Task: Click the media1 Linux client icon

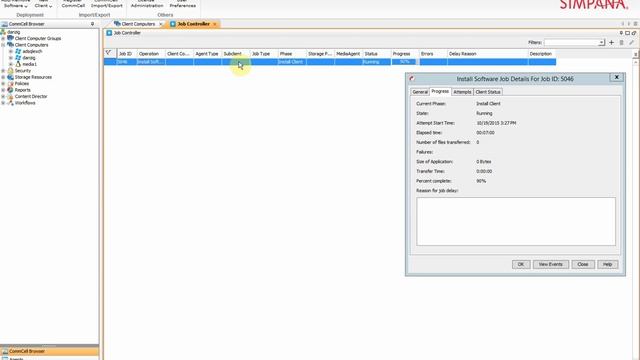Action: pos(18,64)
